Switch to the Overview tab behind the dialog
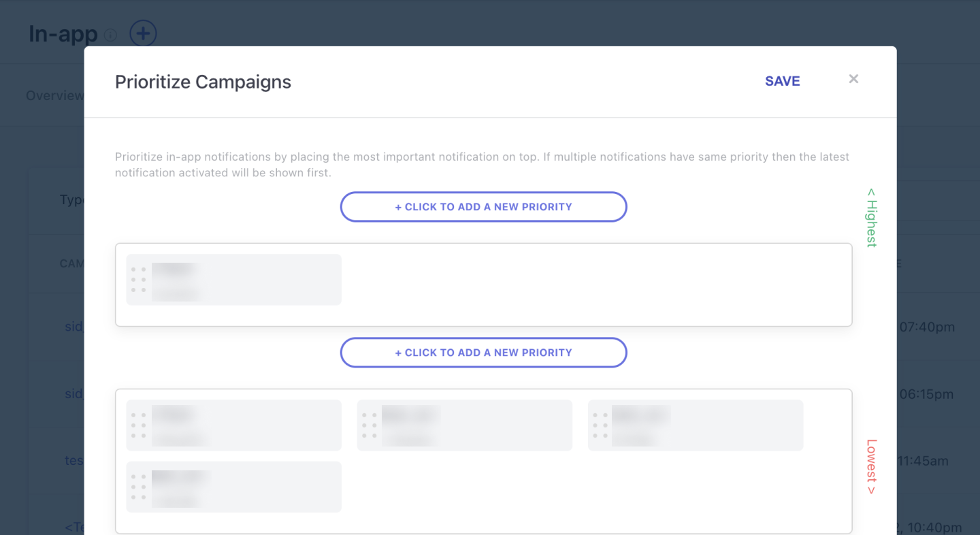The width and height of the screenshot is (980, 535). [x=54, y=96]
